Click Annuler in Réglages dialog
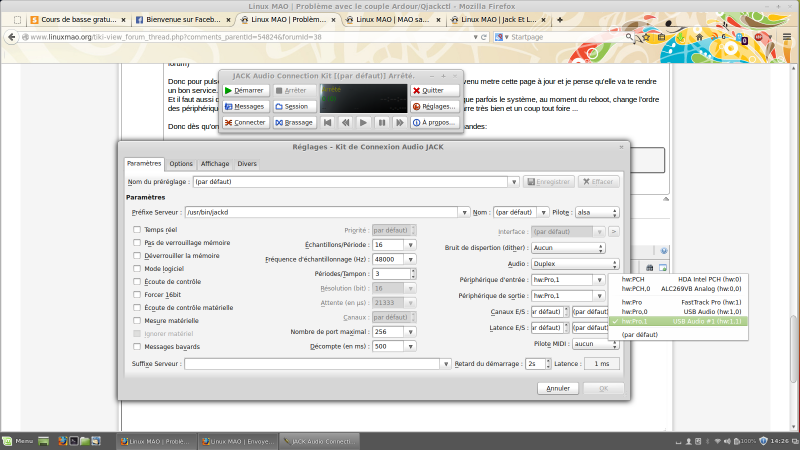The height and width of the screenshot is (450, 800). [x=558, y=388]
